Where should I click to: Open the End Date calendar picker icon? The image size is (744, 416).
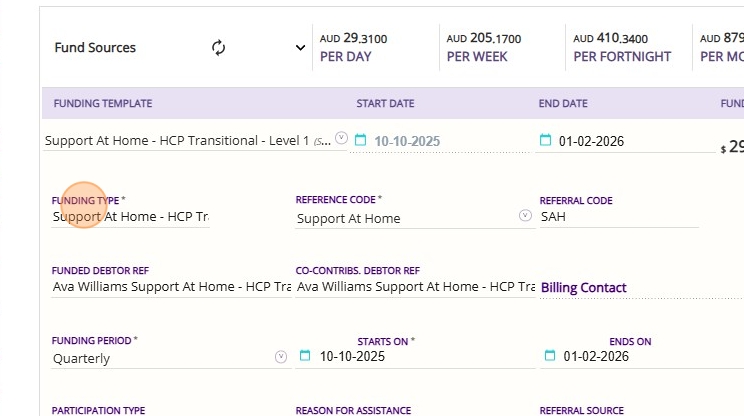pos(545,141)
